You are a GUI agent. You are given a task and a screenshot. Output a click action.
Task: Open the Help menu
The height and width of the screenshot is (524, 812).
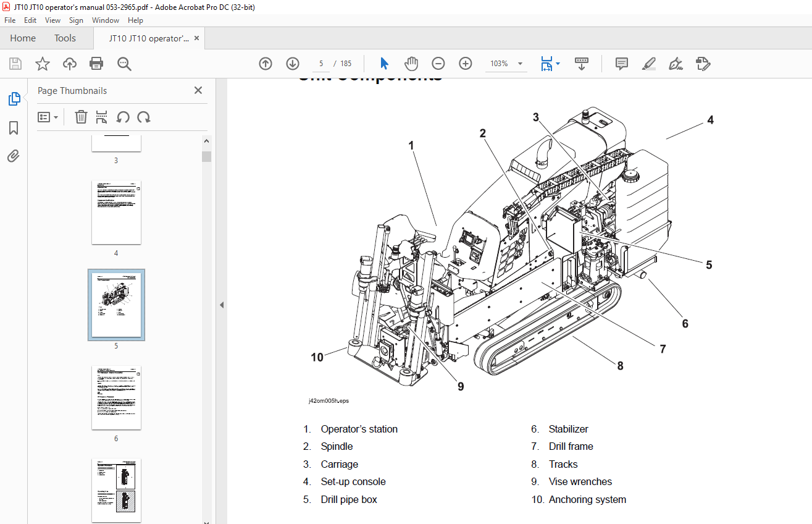point(135,20)
